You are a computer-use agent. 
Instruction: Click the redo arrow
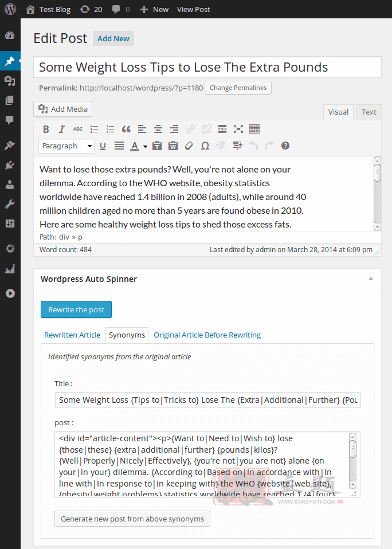pyautogui.click(x=269, y=146)
